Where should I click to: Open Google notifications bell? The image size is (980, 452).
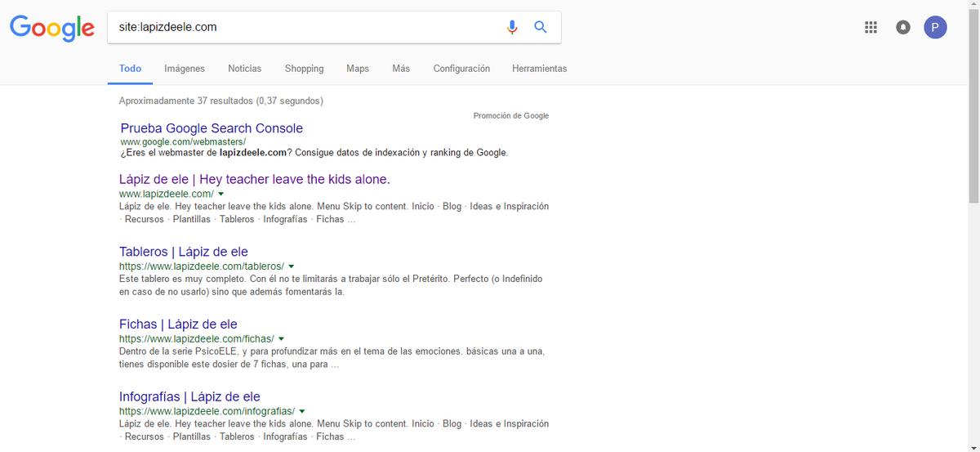tap(902, 27)
